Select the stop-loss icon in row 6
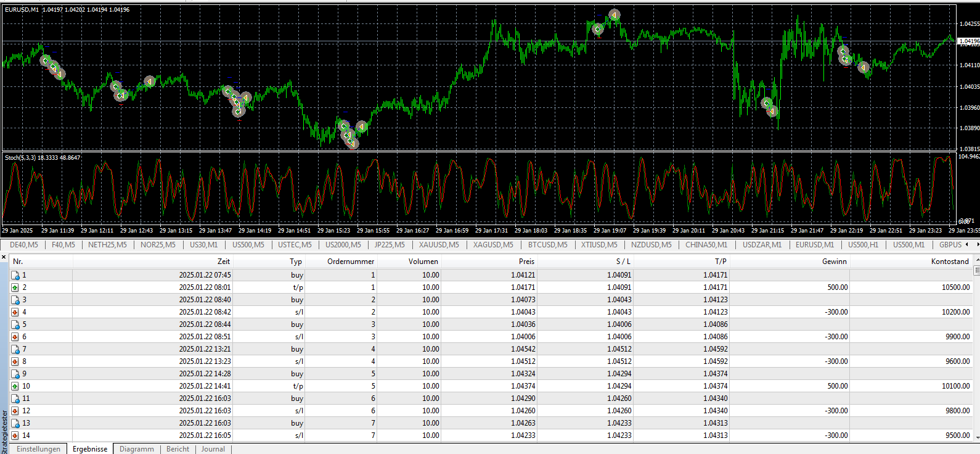 (15, 337)
